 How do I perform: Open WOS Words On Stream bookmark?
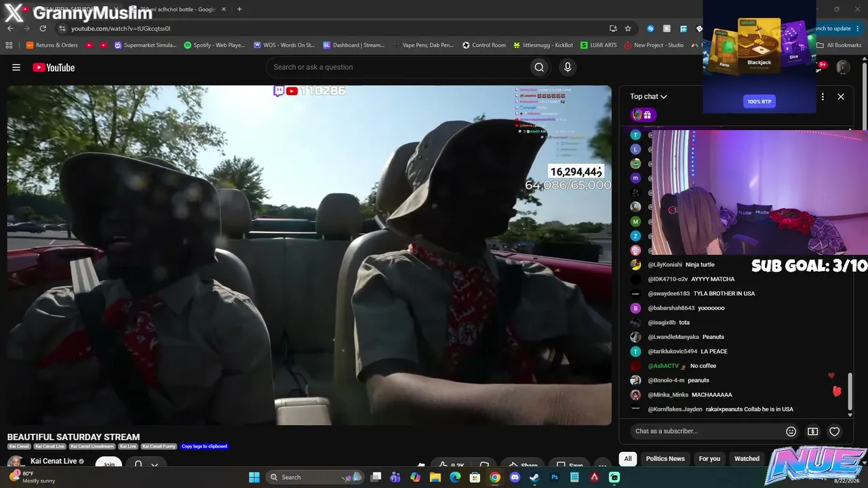point(284,45)
